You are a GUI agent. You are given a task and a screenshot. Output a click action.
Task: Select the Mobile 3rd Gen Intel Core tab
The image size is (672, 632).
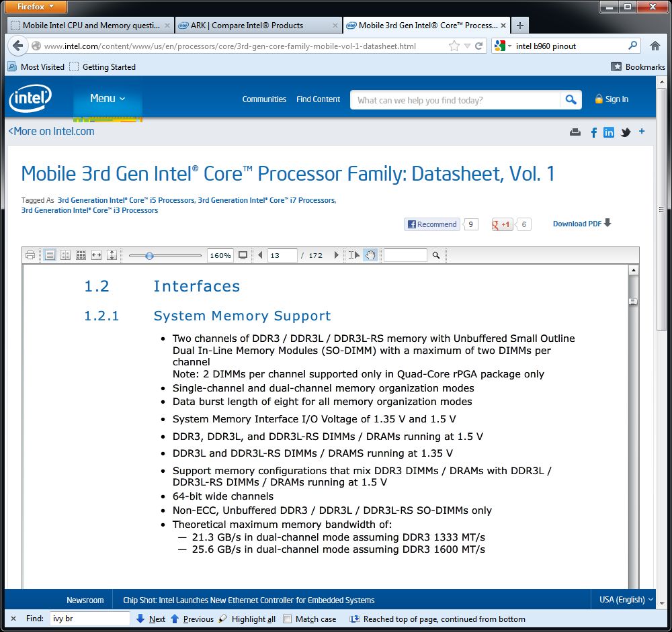coord(427,26)
